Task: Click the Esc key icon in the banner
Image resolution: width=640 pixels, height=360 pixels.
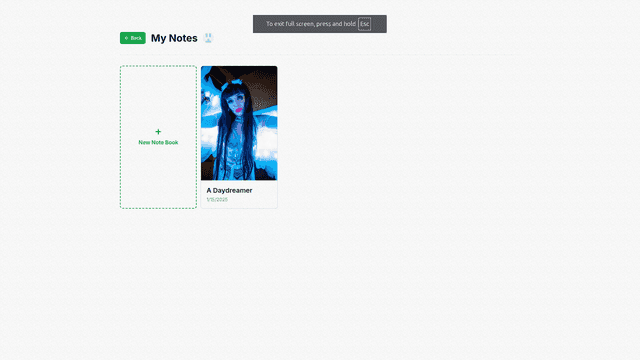Action: point(364,24)
